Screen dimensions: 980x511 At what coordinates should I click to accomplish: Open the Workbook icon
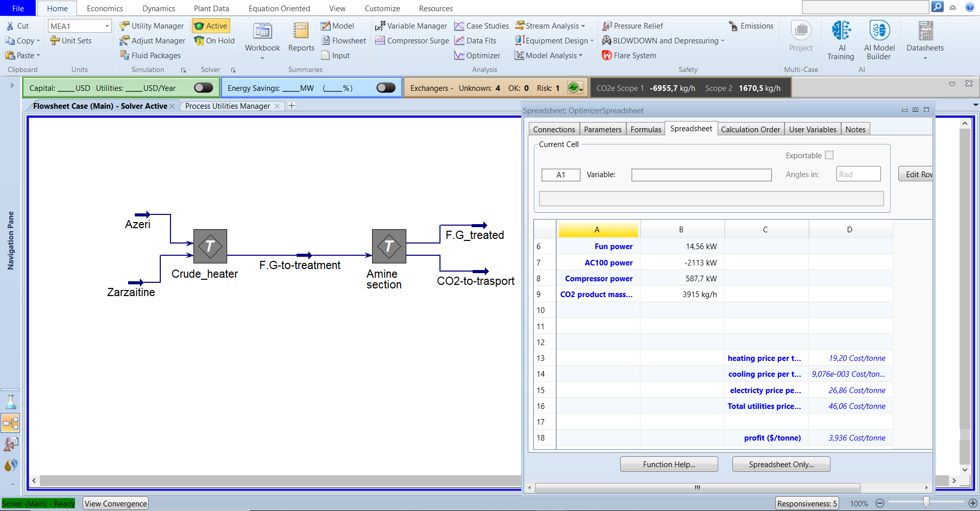tap(262, 37)
